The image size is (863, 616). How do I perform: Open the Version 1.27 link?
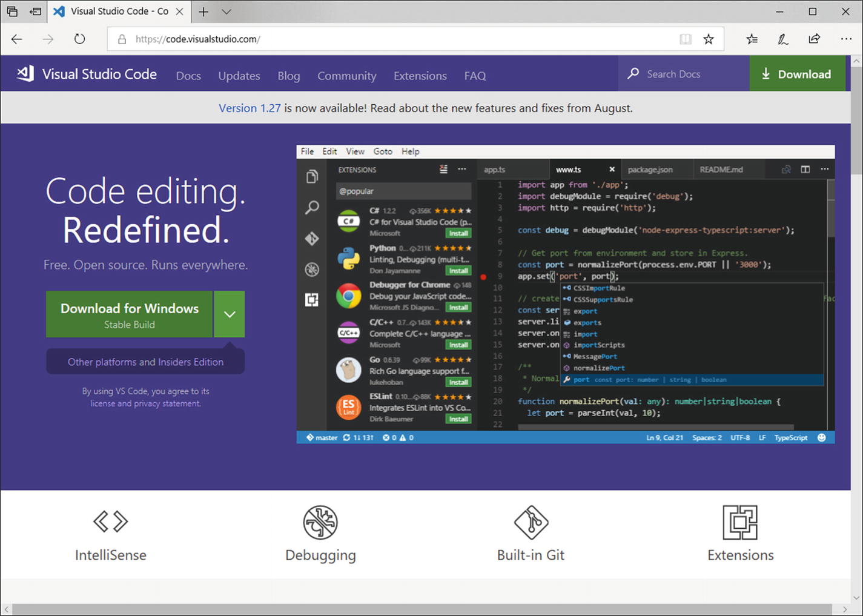point(250,108)
